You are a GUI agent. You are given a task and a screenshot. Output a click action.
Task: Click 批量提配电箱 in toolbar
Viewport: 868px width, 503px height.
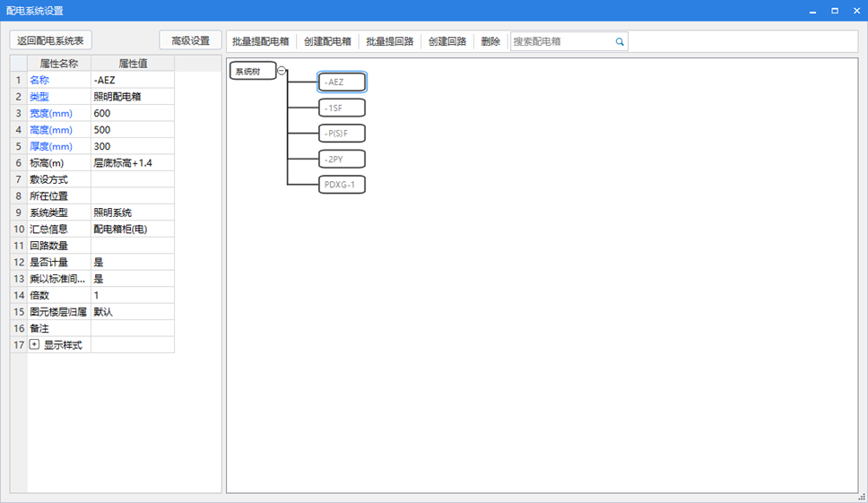click(260, 41)
